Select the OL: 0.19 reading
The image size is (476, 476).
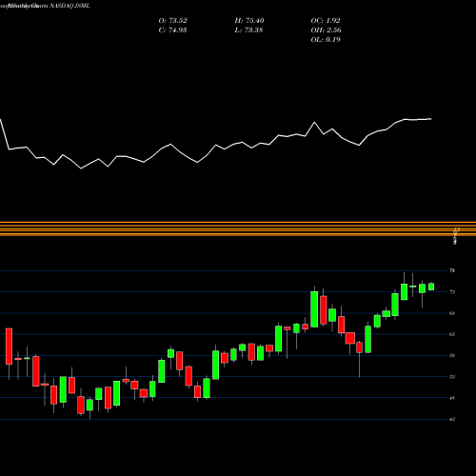point(326,40)
